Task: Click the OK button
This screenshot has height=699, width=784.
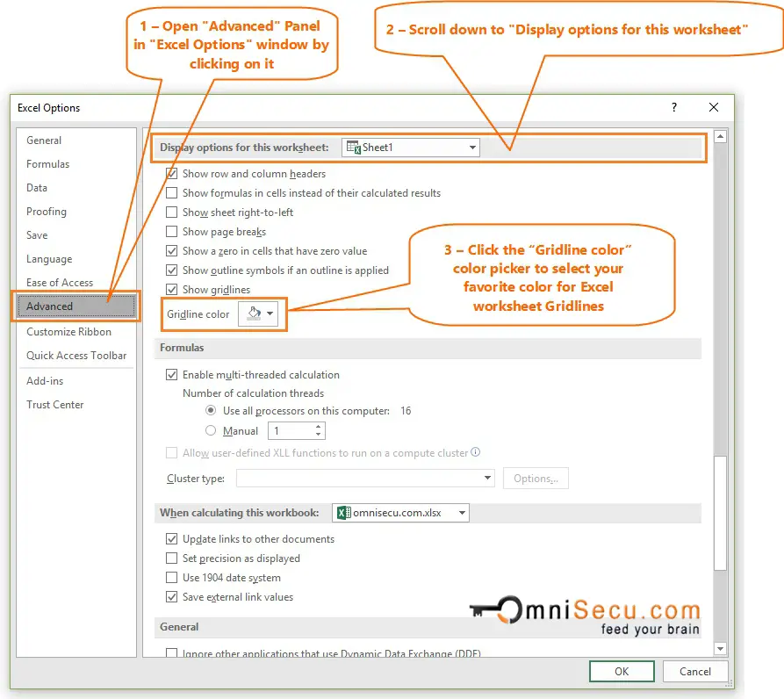Action: (x=622, y=671)
